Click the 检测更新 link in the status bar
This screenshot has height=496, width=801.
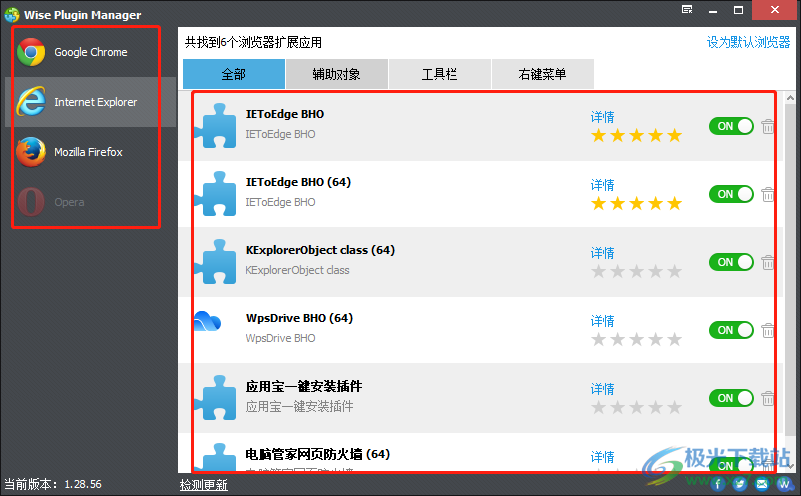tap(203, 485)
